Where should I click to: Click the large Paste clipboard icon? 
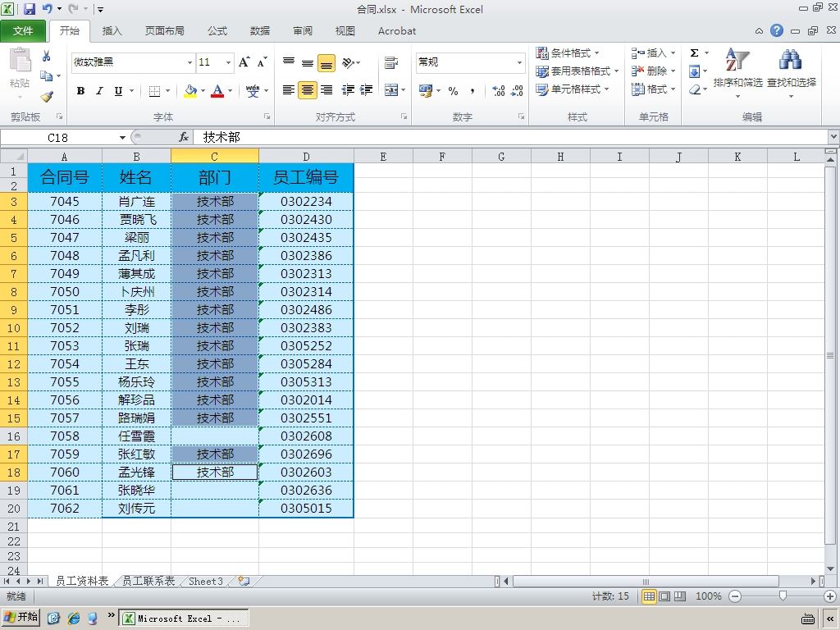20,60
